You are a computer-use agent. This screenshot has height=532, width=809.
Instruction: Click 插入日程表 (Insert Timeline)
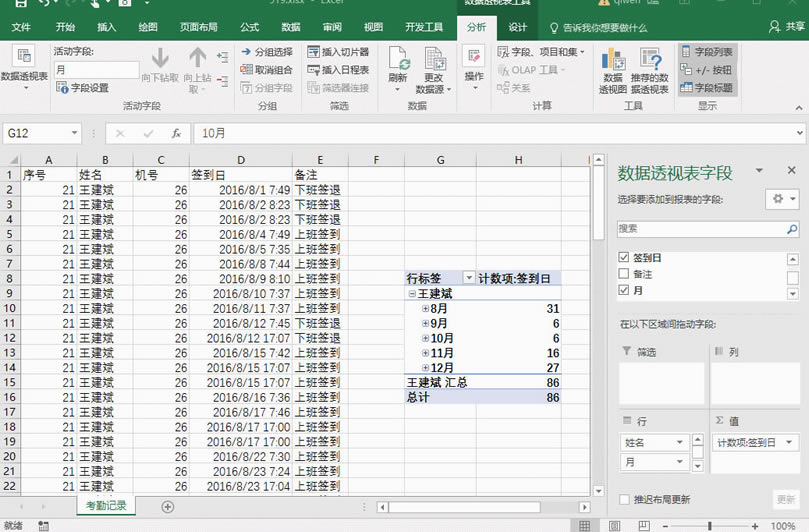coord(338,70)
